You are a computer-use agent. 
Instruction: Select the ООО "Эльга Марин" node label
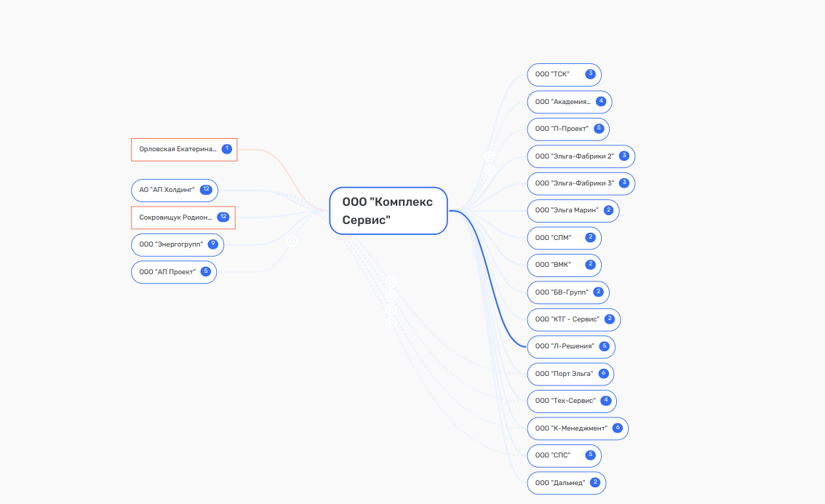[x=567, y=210]
